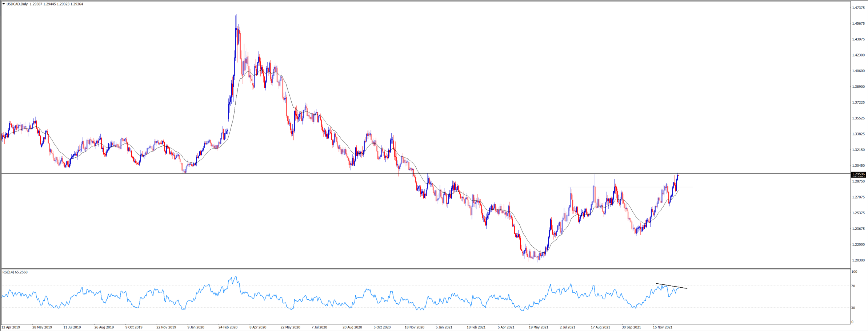Click the 1.37225 price scale label
This screenshot has height=331, width=868.
pyautogui.click(x=858, y=102)
